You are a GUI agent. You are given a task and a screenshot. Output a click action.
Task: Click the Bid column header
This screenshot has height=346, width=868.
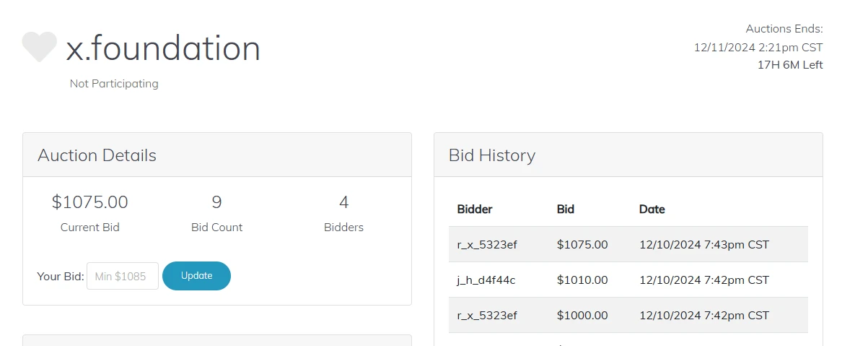[565, 209]
